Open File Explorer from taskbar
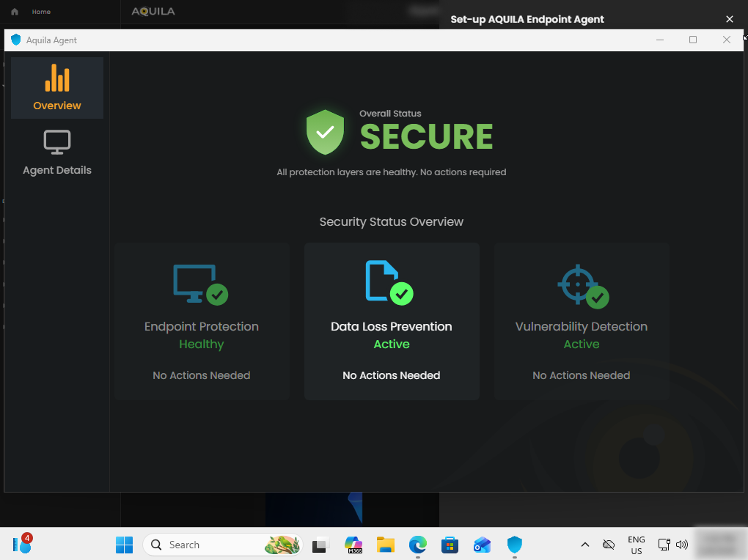Image resolution: width=748 pixels, height=560 pixels. pyautogui.click(x=386, y=545)
